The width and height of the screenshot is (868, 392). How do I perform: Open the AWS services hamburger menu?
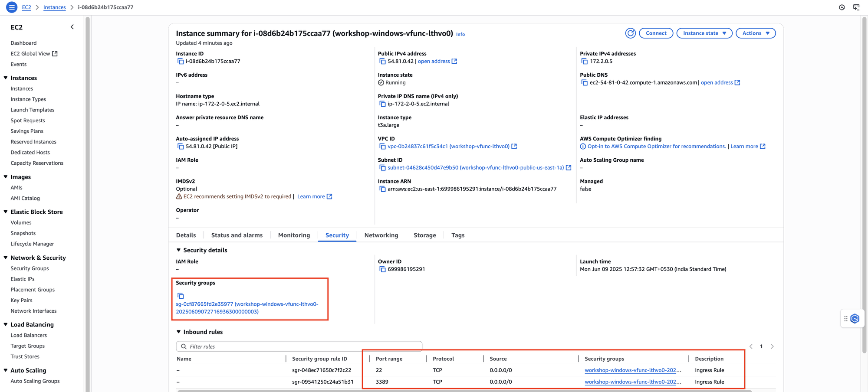pyautogui.click(x=12, y=7)
